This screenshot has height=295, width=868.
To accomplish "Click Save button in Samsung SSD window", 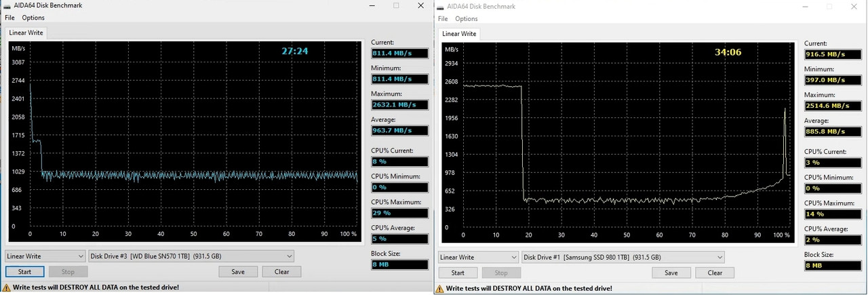I will click(671, 273).
